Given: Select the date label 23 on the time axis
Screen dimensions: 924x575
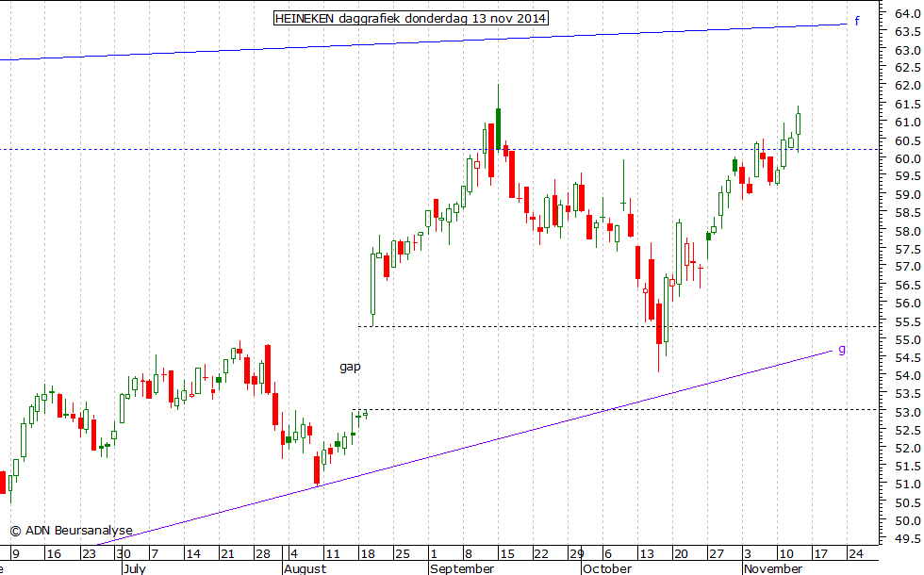Looking at the screenshot, I should click(89, 554).
